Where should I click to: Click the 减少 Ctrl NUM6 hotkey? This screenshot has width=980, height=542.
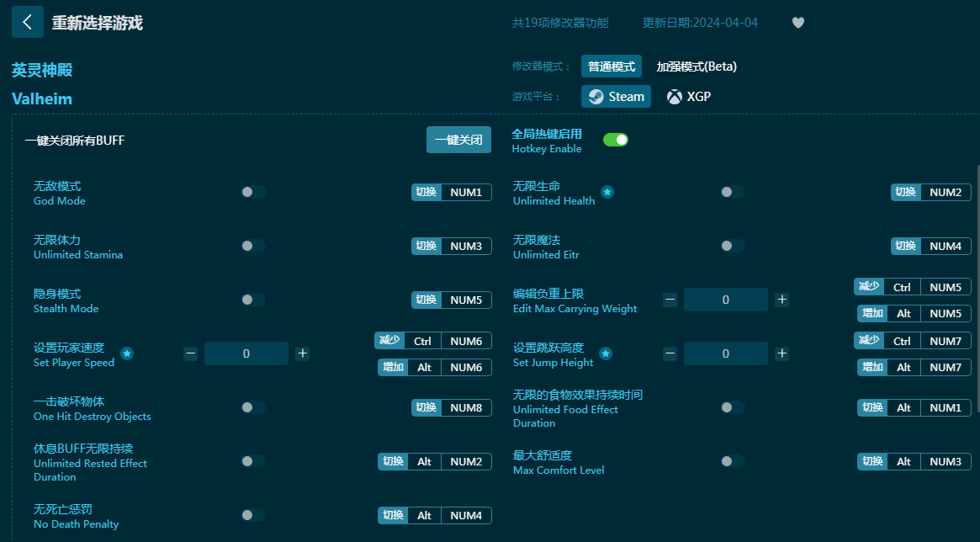[433, 341]
